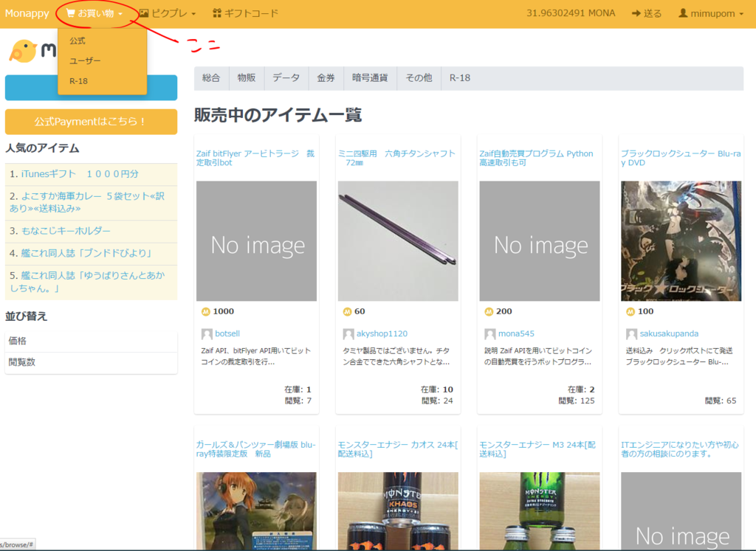This screenshot has width=756, height=551.
Task: Open seller profile sakusakupanda
Action: (x=669, y=333)
